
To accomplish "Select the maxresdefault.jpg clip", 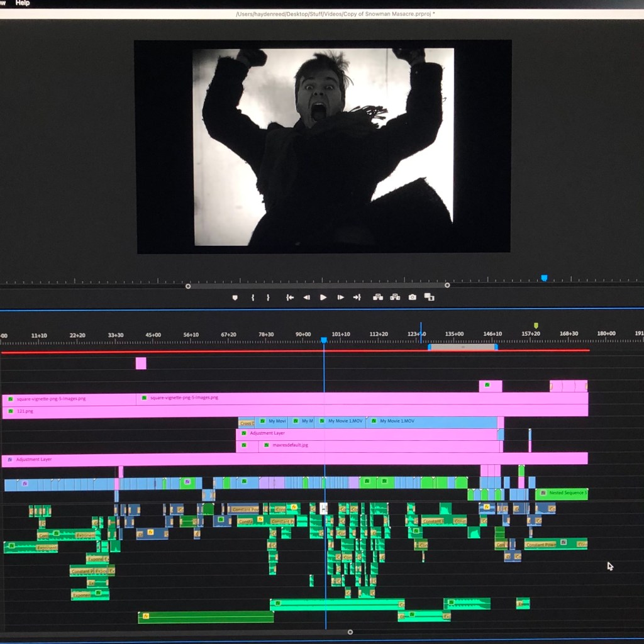I will point(377,446).
